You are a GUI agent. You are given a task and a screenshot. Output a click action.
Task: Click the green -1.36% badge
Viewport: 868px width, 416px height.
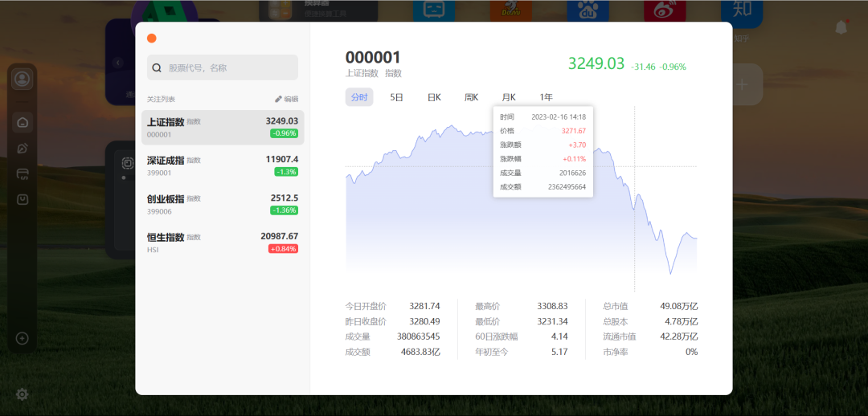[284, 210]
